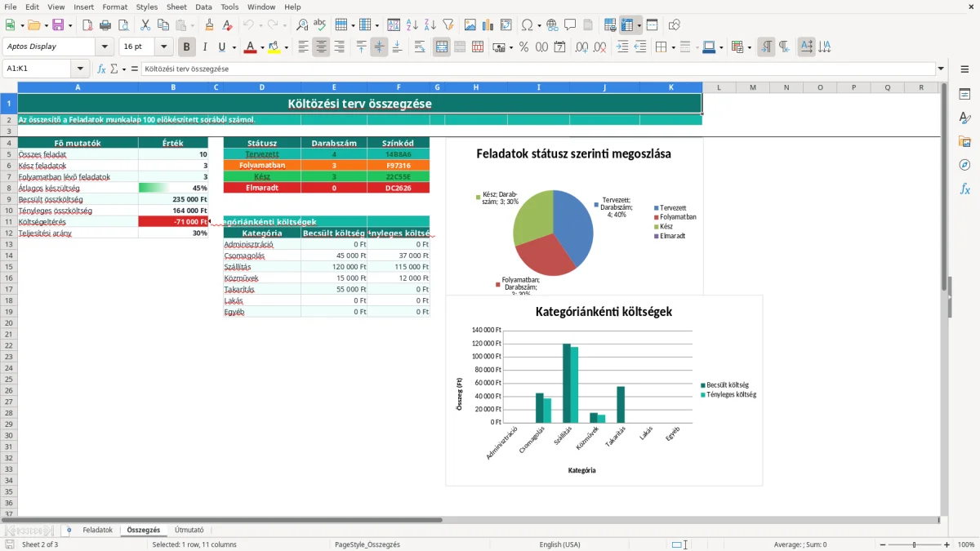Viewport: 980px width, 551px height.
Task: Toggle italic formatting
Action: (x=205, y=47)
